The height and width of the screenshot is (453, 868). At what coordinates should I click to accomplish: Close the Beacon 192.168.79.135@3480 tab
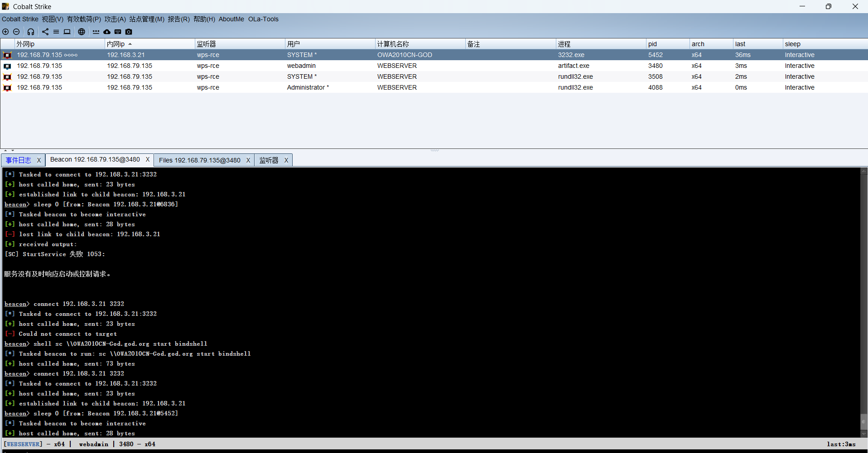click(x=148, y=159)
